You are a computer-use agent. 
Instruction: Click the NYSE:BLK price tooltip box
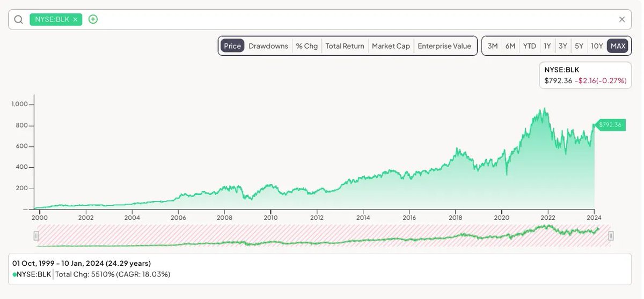pyautogui.click(x=584, y=75)
